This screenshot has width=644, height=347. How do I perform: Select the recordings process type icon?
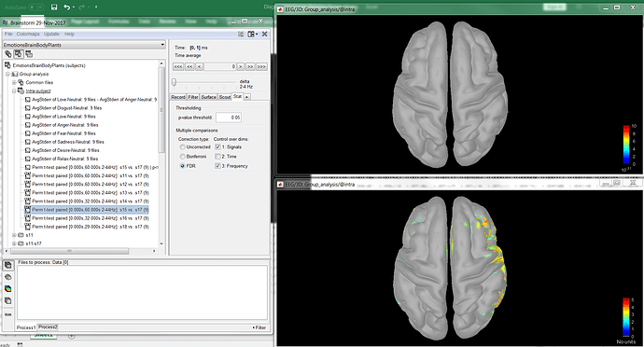[7, 265]
